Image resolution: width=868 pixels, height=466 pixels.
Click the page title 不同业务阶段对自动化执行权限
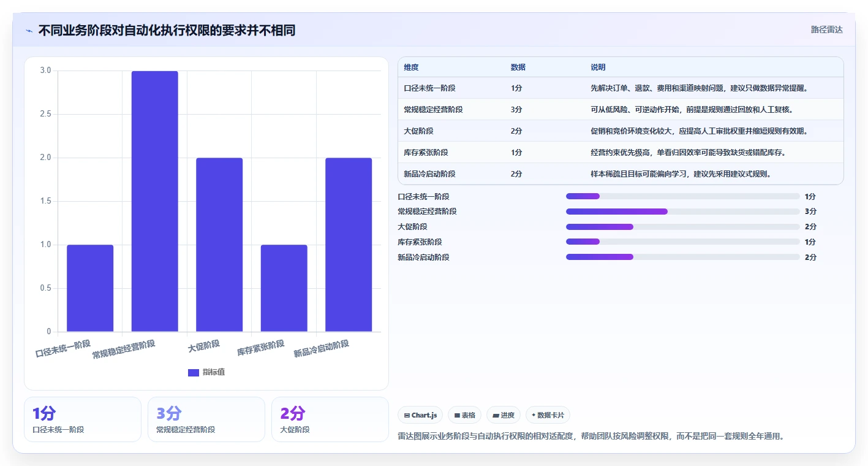167,30
